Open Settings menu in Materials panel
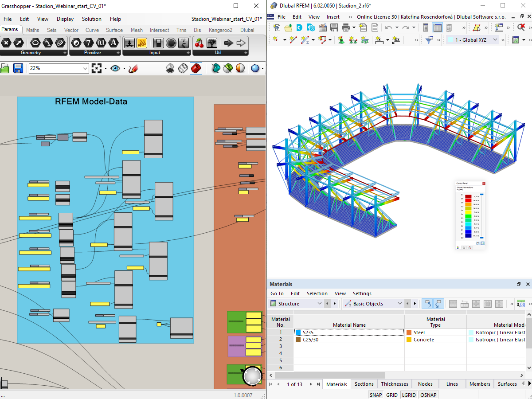532x399 pixels. point(362,293)
